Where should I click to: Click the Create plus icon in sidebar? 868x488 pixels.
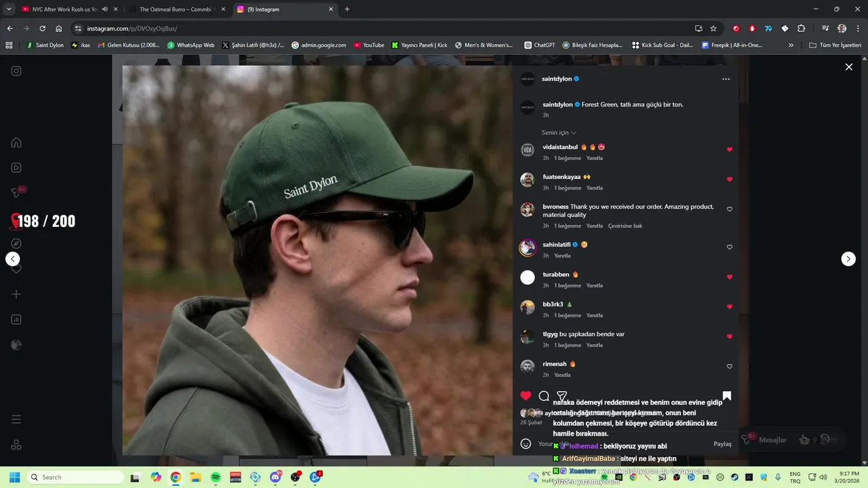click(16, 294)
